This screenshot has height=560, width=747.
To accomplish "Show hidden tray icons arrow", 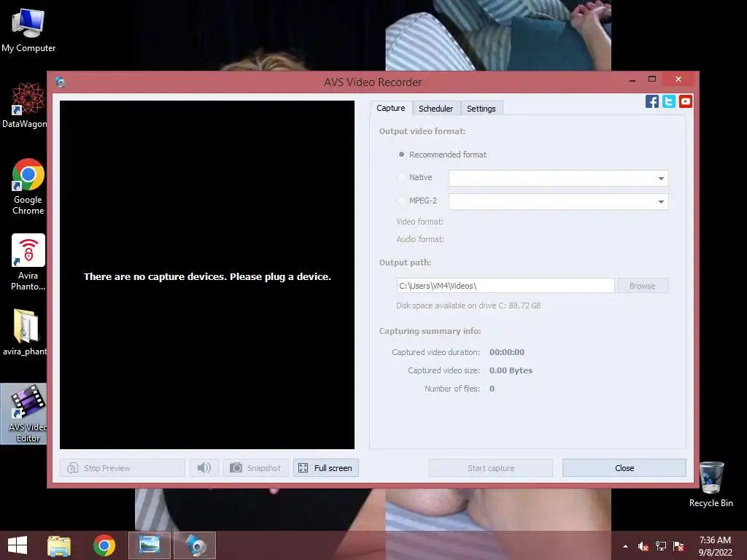I will (x=625, y=546).
